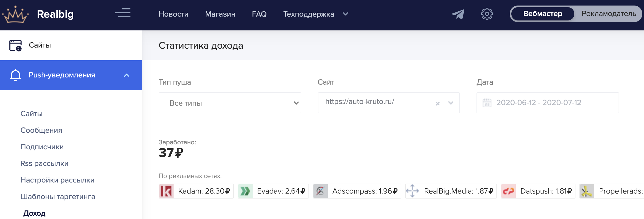The image size is (644, 219).
Task: Click the RealBig.Media arrows icon
Action: click(412, 191)
